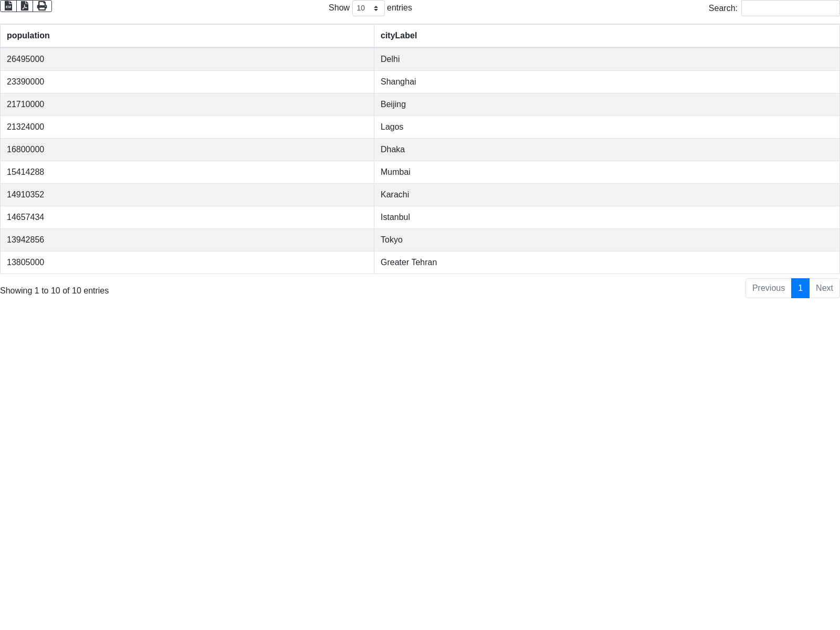Print the table with printer icon
840x630 pixels.
tap(42, 6)
